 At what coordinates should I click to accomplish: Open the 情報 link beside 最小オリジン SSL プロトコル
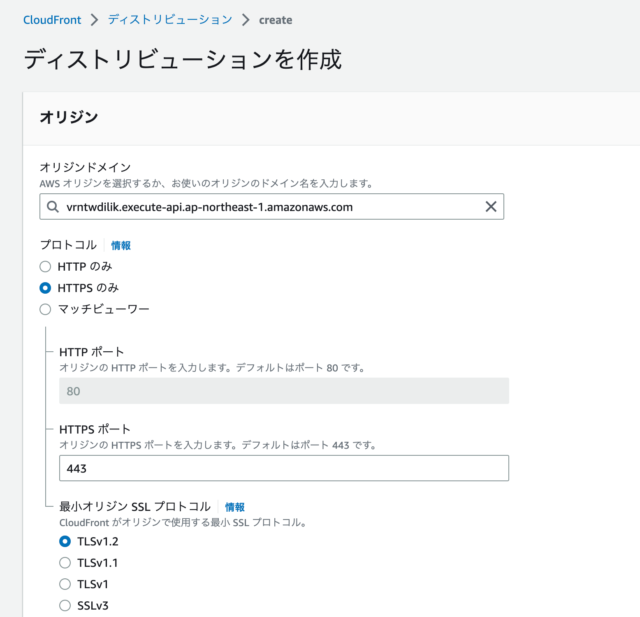235,507
